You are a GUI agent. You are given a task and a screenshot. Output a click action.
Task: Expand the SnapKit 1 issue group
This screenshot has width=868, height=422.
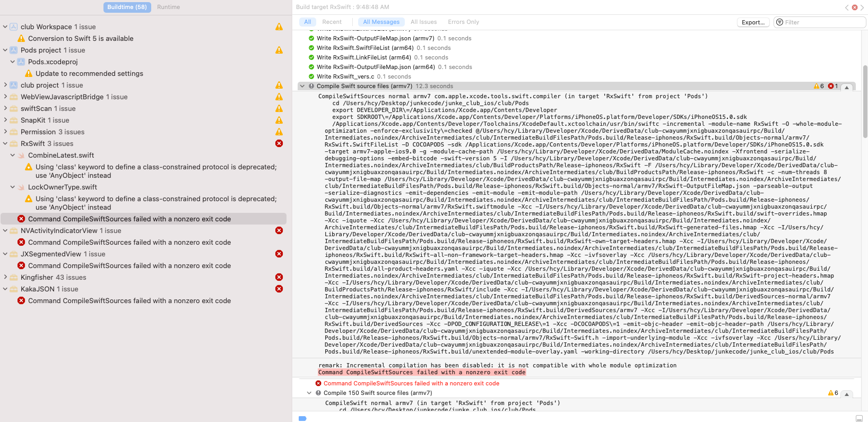[x=5, y=120]
